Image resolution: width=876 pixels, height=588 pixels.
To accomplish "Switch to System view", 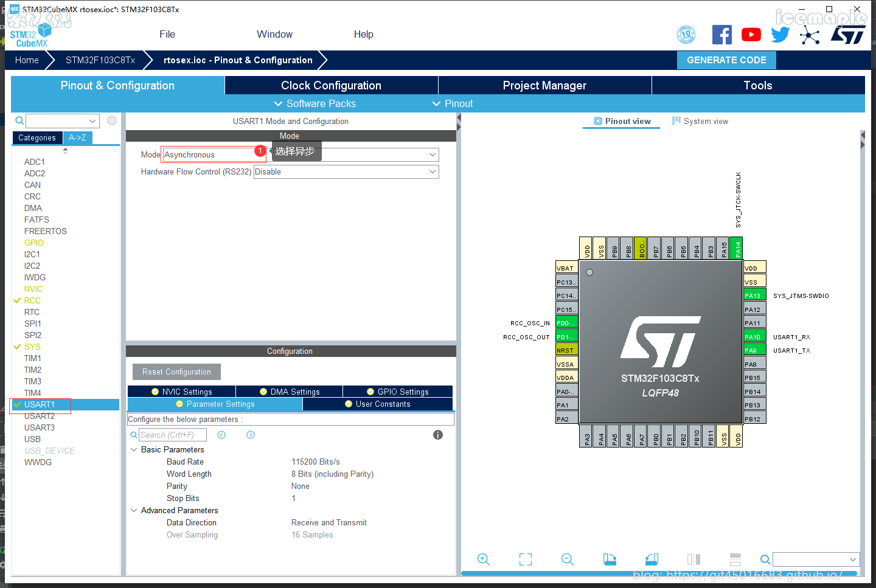I will click(700, 121).
